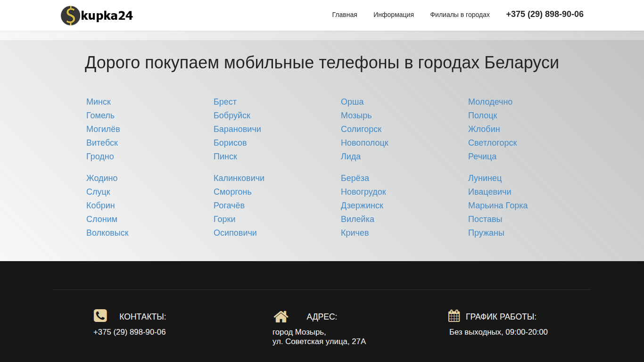Open the Поставы link
Image resolution: width=644 pixels, height=362 pixels.
click(485, 219)
